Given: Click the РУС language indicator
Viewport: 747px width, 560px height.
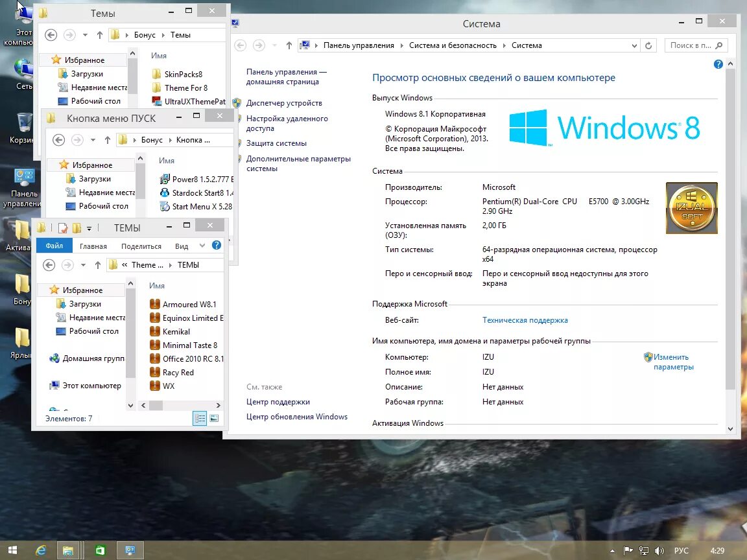Looking at the screenshot, I should 682,550.
